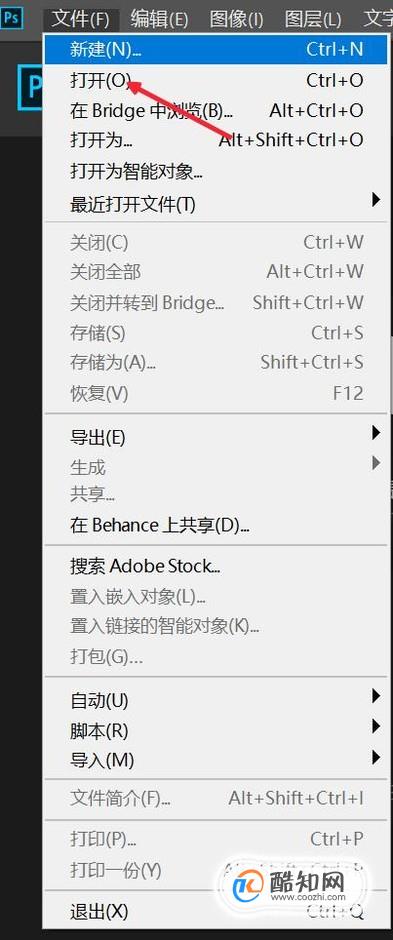Choose 搜索 Adobe Stock...
Screen dimensions: 393x940
click(216, 566)
